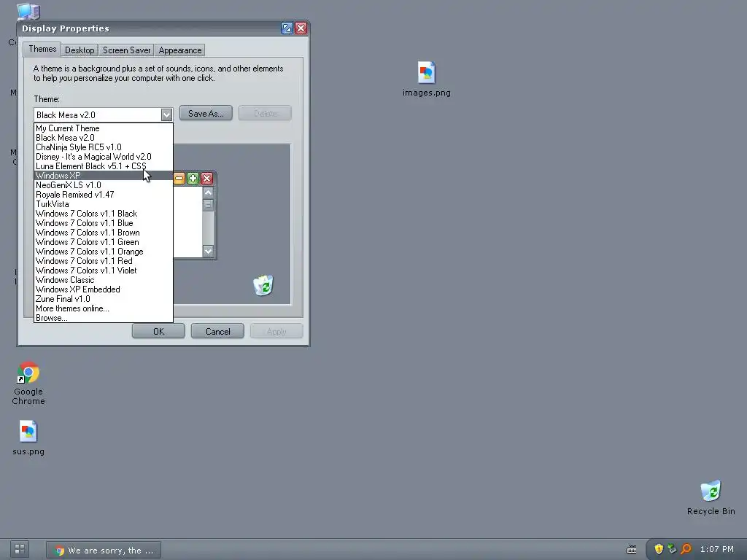
Task: Select 'Windows Classic' theme
Action: [x=104, y=280]
